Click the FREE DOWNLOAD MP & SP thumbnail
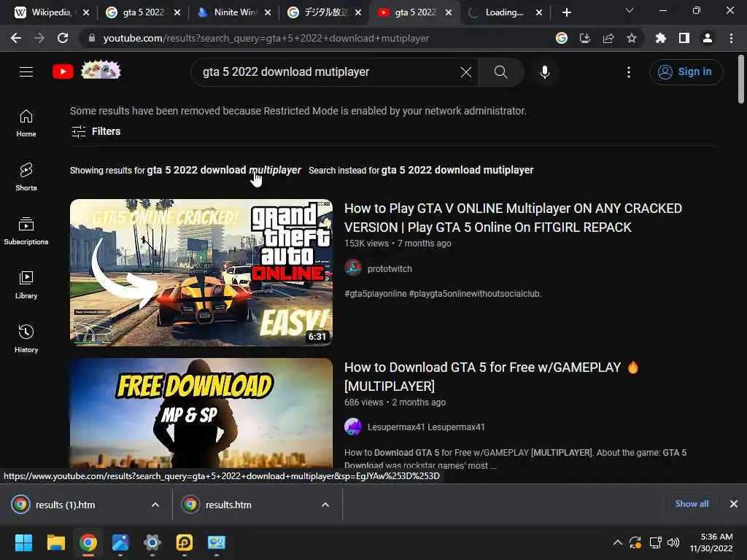 (201, 413)
